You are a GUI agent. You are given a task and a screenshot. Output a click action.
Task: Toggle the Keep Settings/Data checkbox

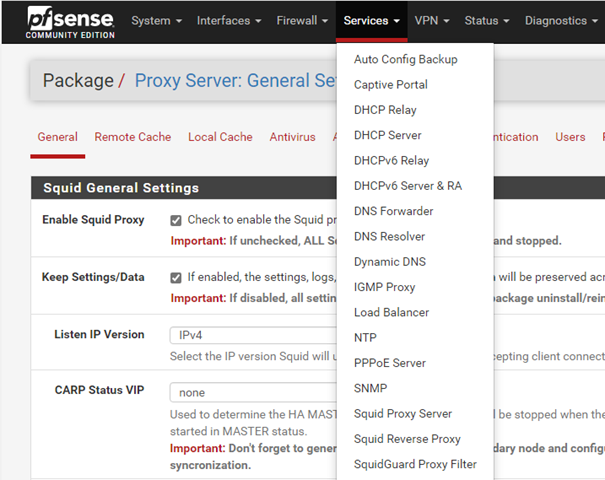(176, 278)
